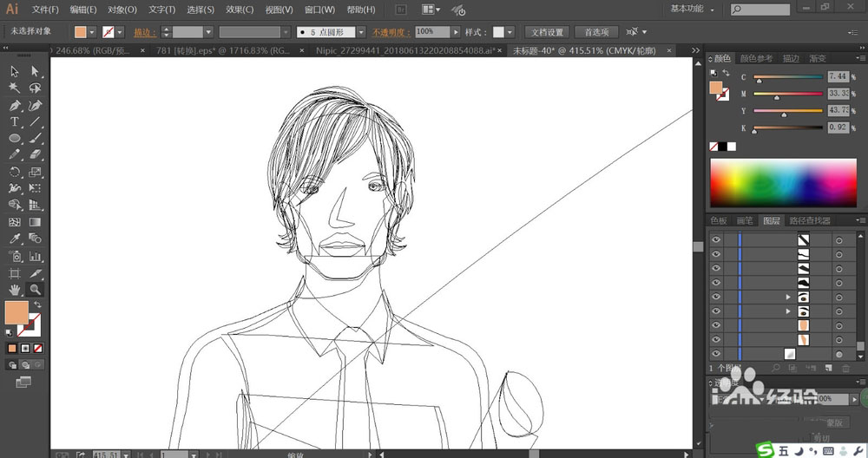This screenshot has height=458, width=868.
Task: Choose the Mesh tool
Action: tap(15, 222)
